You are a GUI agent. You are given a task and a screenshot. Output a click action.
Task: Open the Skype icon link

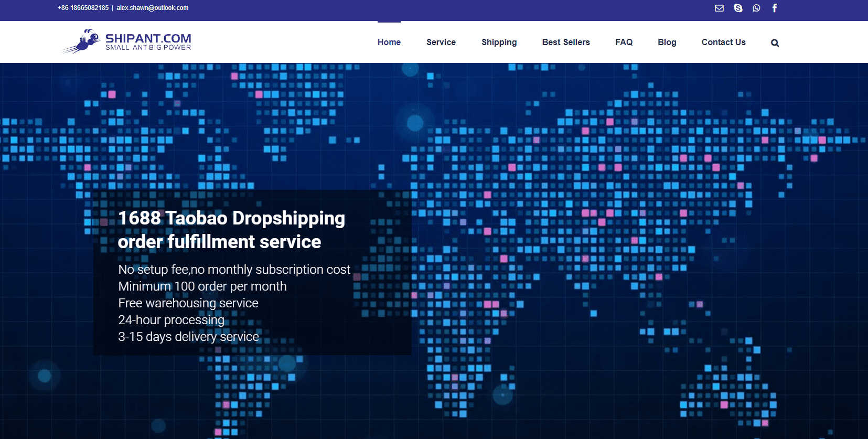(x=738, y=8)
